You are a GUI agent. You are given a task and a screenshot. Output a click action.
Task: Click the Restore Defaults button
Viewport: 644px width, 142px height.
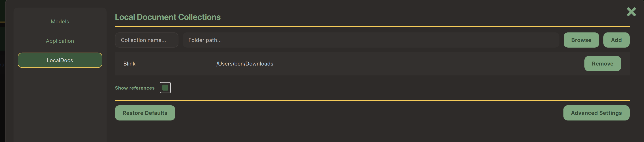pos(145,113)
